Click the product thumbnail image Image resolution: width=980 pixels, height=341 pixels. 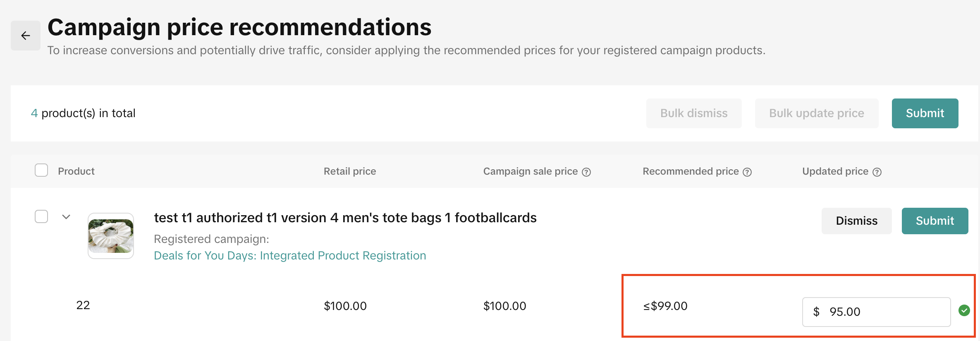(111, 236)
